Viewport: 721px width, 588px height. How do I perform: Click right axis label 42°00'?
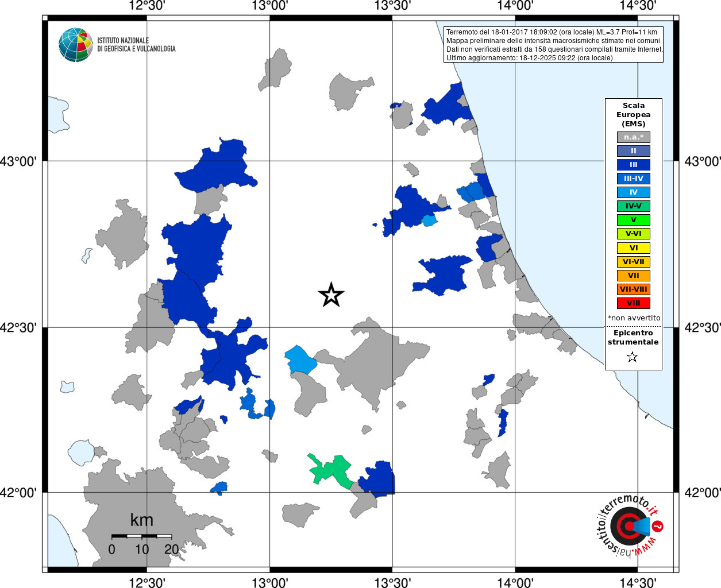703,493
